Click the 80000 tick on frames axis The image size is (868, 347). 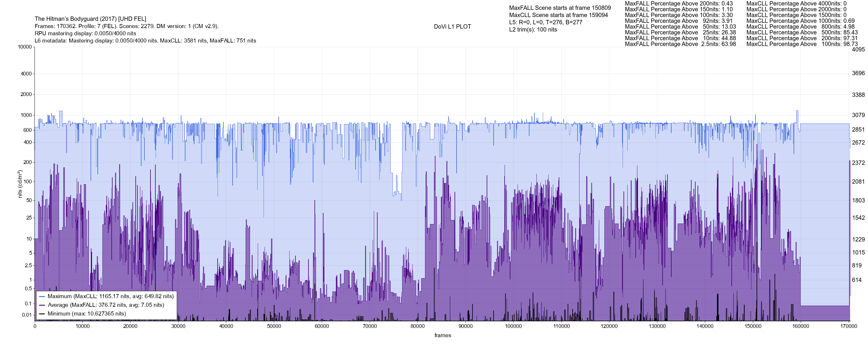click(x=418, y=326)
